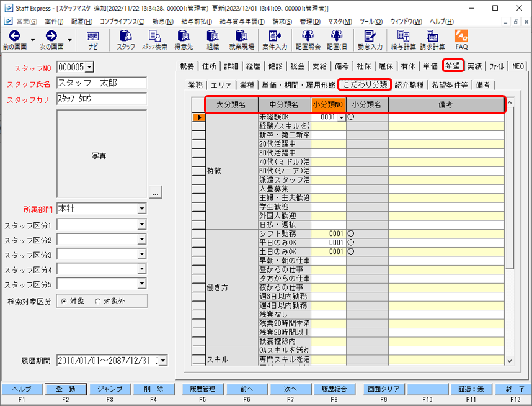Image resolution: width=532 pixels, height=406 pixels.
Task: Open the 営業(G) menu
Action: coord(27,22)
